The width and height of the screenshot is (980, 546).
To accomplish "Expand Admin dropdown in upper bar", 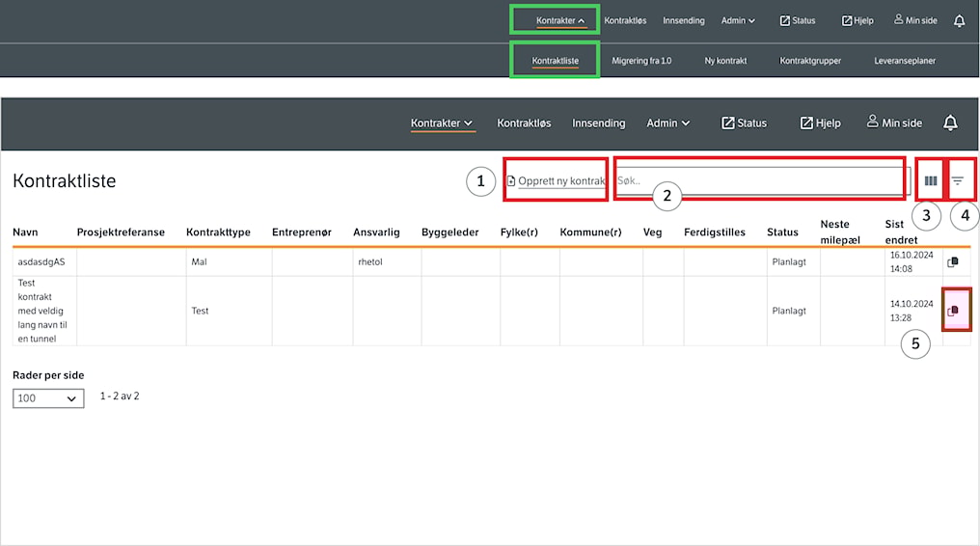I will tap(738, 20).
